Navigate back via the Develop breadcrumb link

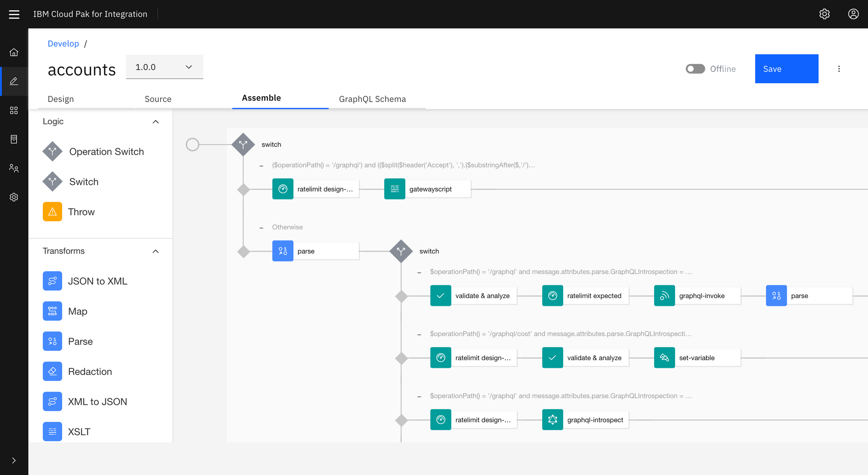(63, 43)
